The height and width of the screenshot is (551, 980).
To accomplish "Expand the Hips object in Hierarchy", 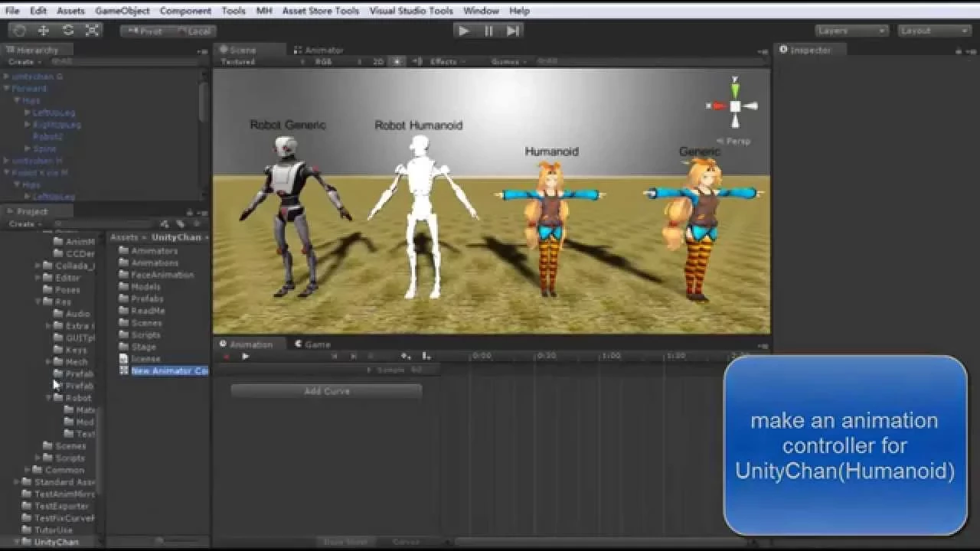I will (x=18, y=100).
